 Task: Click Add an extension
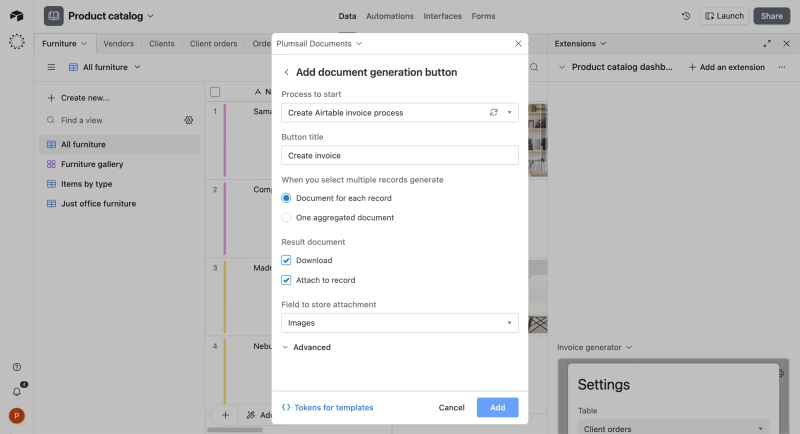pos(727,67)
